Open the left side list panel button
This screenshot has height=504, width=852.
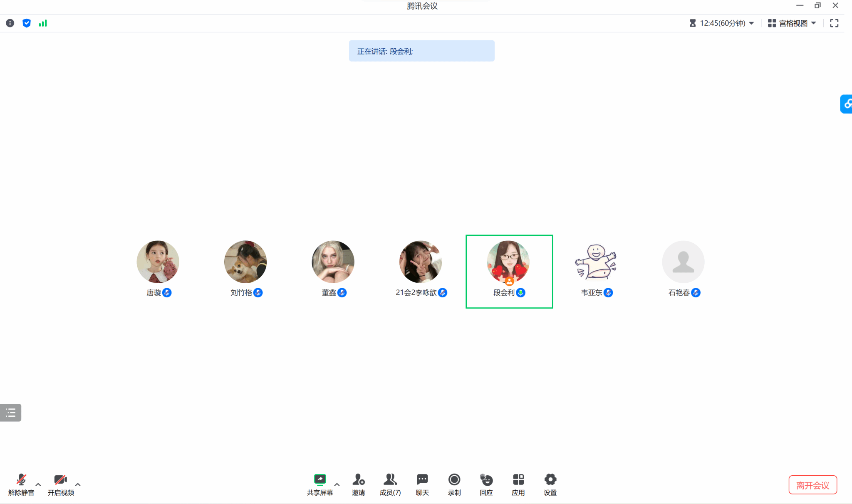coord(10,413)
